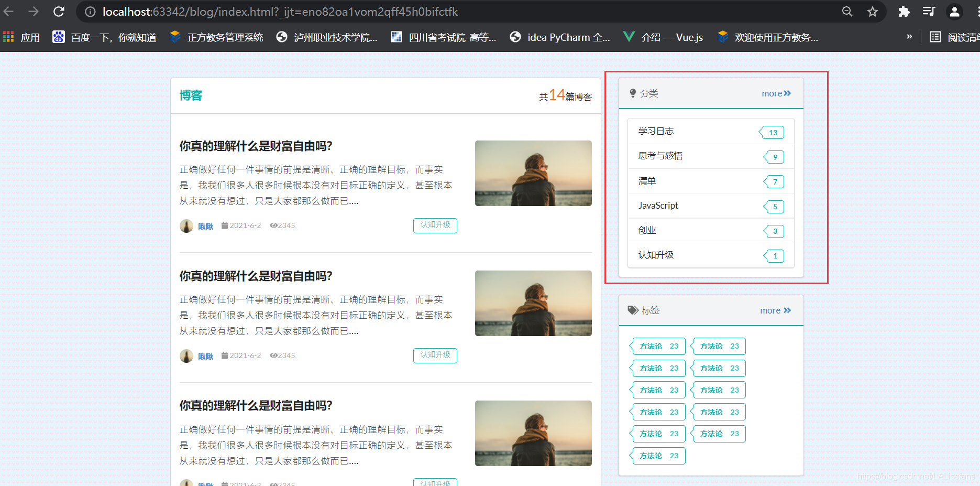980x486 pixels.
Task: Bookmark this page with the star icon
Action: pos(872,12)
